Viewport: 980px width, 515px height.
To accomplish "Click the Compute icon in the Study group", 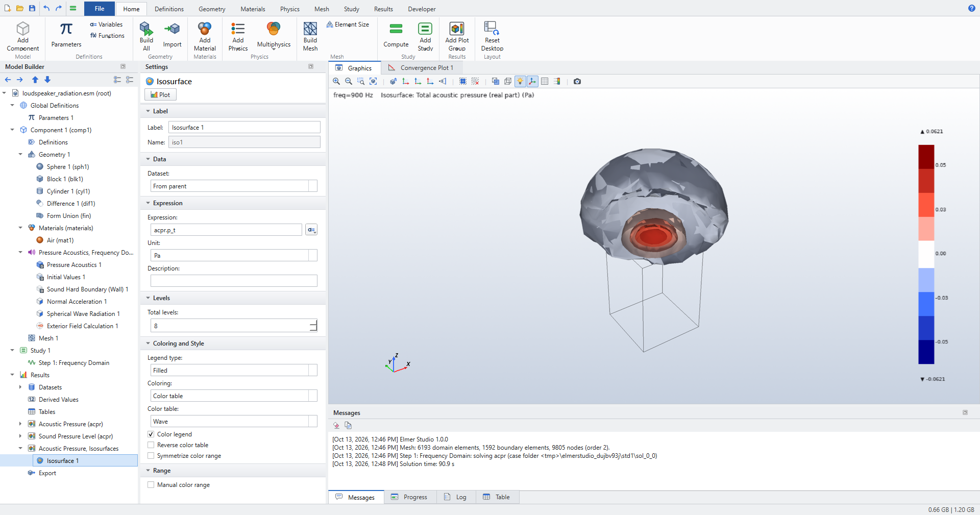I will (x=396, y=35).
